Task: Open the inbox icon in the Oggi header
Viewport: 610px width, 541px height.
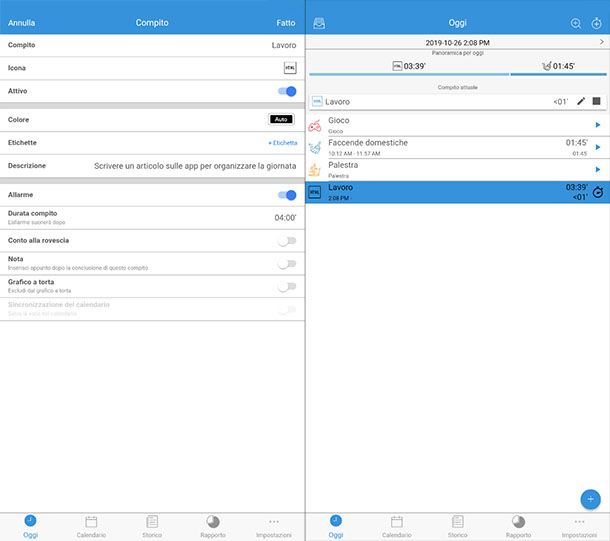Action: tap(319, 23)
